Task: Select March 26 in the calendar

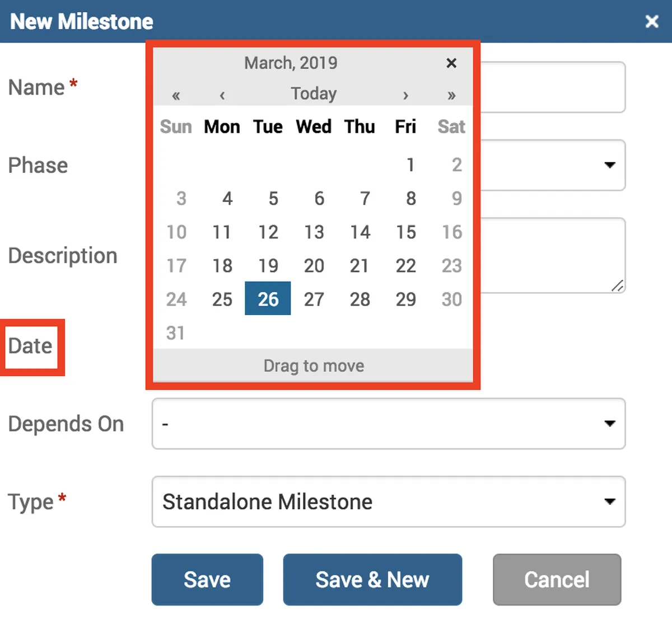Action: tap(268, 299)
